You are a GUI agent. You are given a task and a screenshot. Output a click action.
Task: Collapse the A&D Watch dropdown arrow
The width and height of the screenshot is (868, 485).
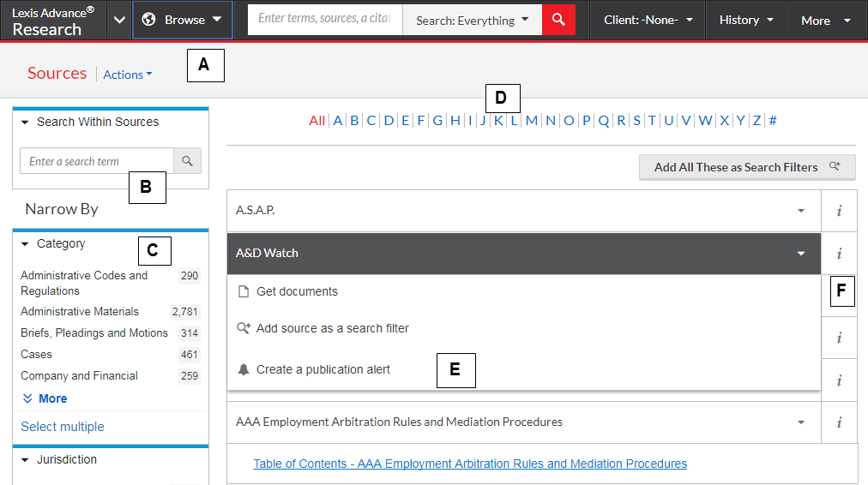pos(801,254)
